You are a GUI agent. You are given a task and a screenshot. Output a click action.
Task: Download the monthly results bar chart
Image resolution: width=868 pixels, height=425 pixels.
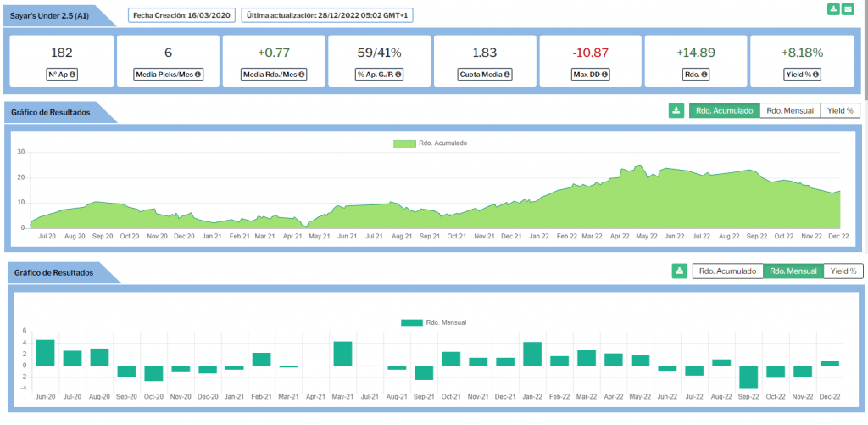click(679, 271)
